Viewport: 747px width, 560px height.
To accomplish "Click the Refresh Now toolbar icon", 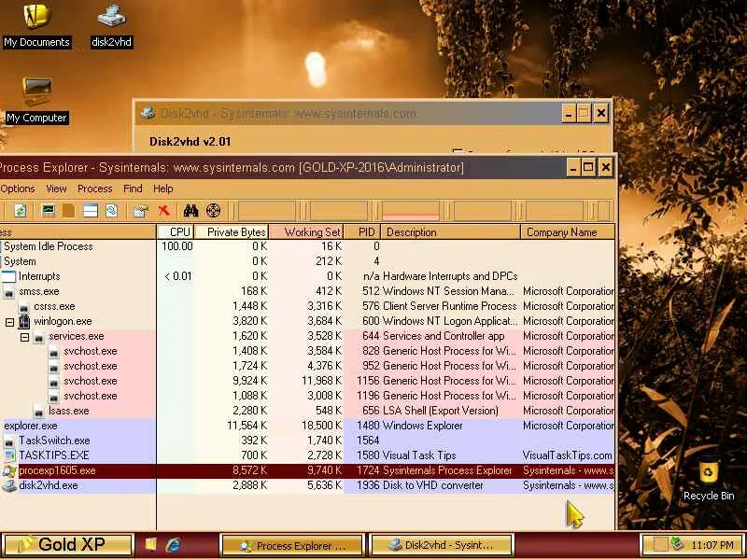I will point(20,211).
